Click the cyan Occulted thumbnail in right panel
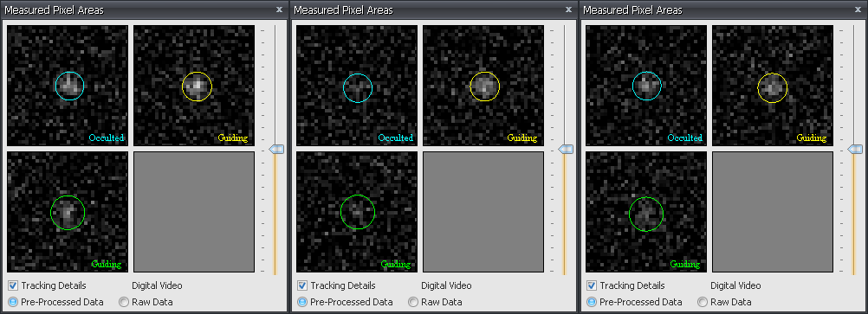This screenshot has width=868, height=314. (x=646, y=86)
